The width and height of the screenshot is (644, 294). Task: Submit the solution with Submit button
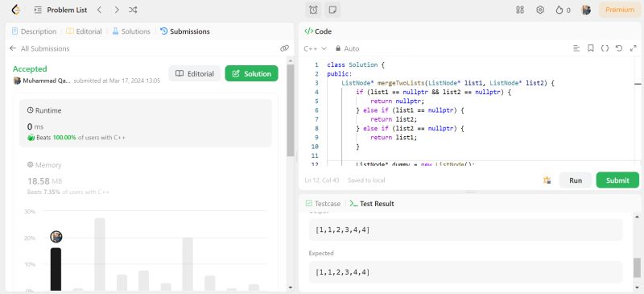tap(617, 180)
